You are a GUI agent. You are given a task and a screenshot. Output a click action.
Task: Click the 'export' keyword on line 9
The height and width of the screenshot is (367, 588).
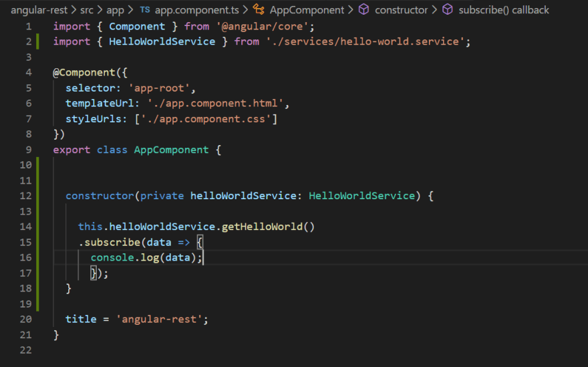tap(71, 150)
